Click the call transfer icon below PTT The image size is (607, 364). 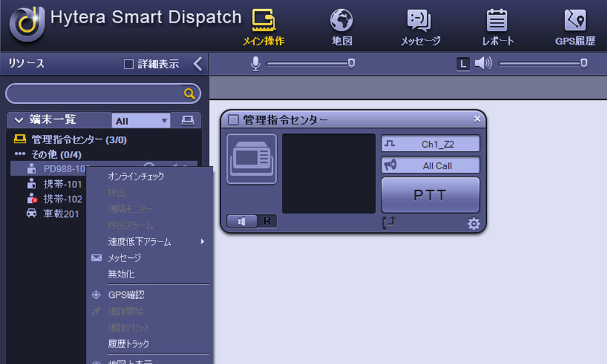[x=389, y=223]
